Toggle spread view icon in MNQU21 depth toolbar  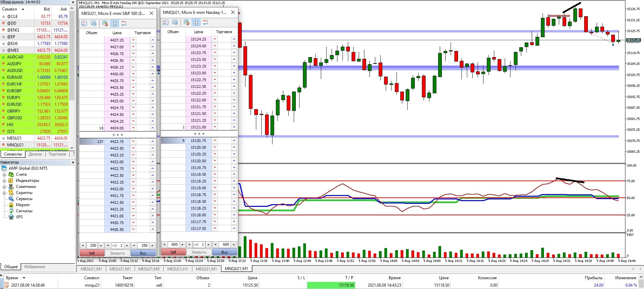(x=196, y=22)
